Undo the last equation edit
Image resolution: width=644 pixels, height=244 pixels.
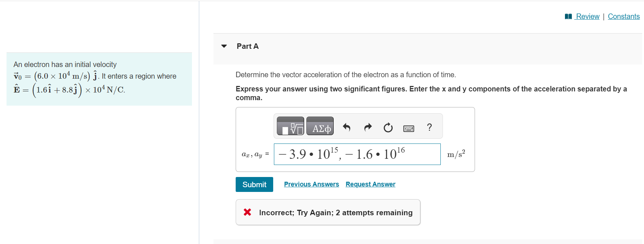[346, 127]
